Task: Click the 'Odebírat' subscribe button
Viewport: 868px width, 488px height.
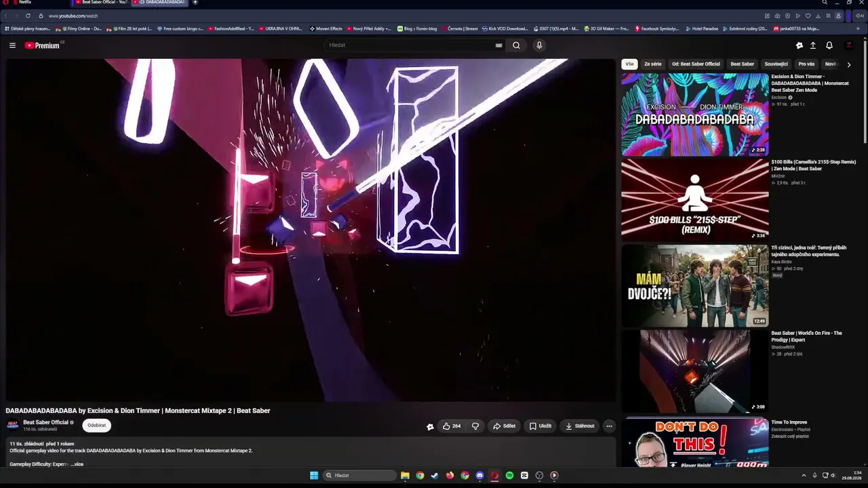Action: (x=96, y=426)
